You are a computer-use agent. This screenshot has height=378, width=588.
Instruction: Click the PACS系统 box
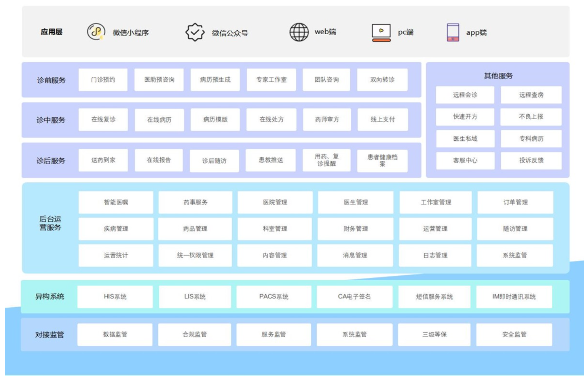(x=273, y=297)
